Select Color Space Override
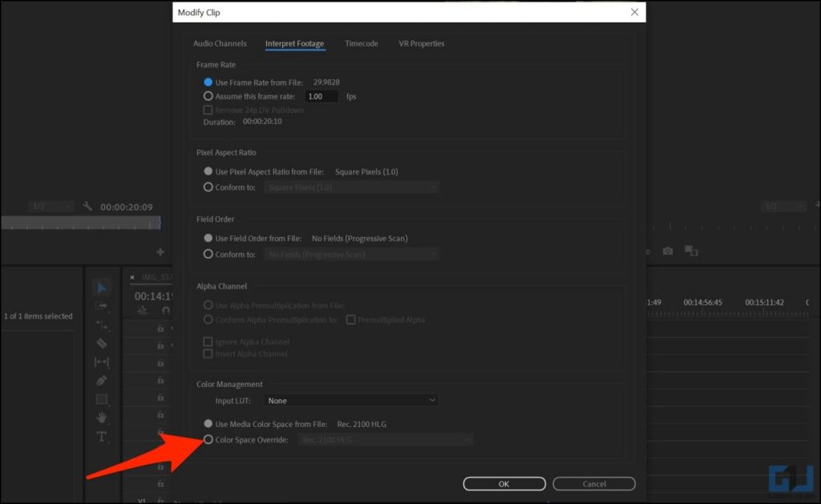The width and height of the screenshot is (821, 504). [x=208, y=439]
